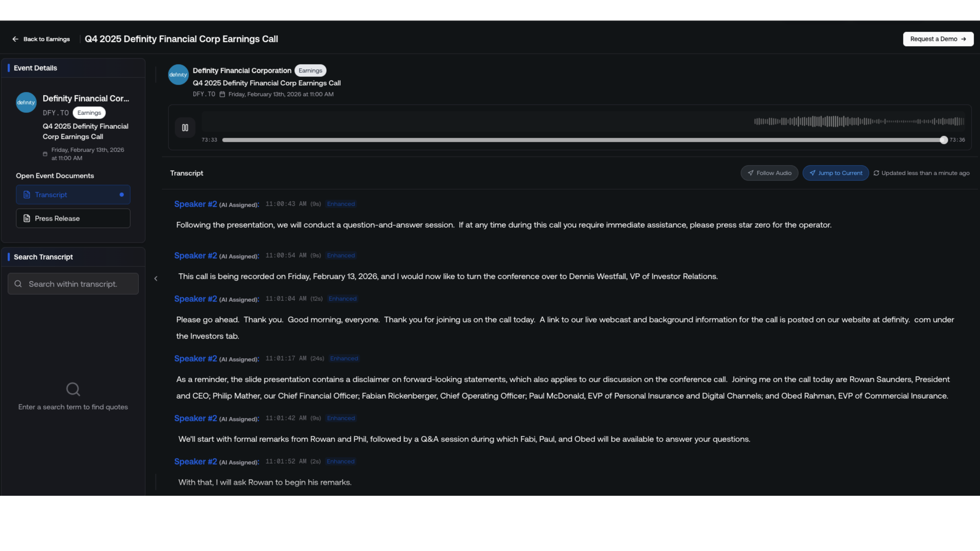This screenshot has height=551, width=980.
Task: Click the magnifier icon in transcript search box
Action: pos(18,284)
